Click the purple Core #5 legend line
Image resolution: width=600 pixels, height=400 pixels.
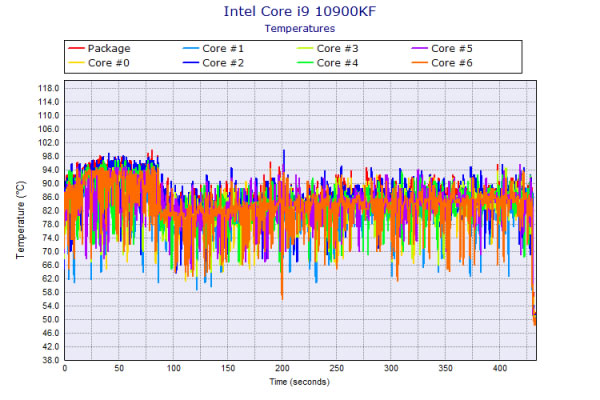[x=419, y=48]
